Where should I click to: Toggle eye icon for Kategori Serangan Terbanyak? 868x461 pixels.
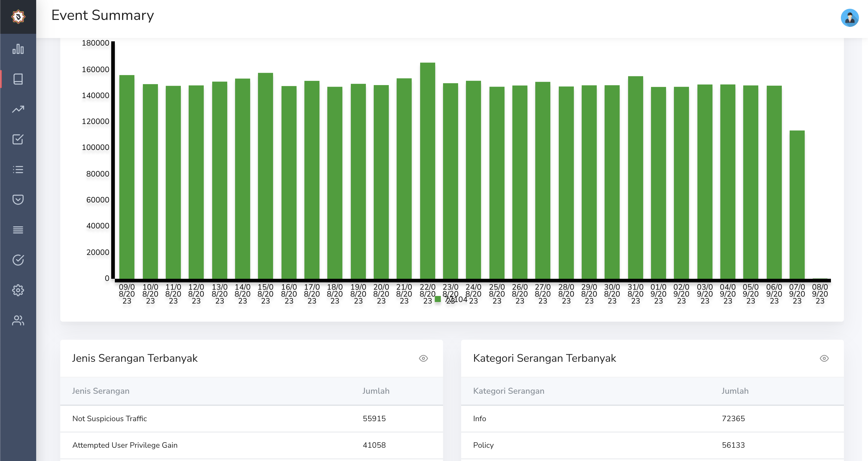[x=824, y=358]
